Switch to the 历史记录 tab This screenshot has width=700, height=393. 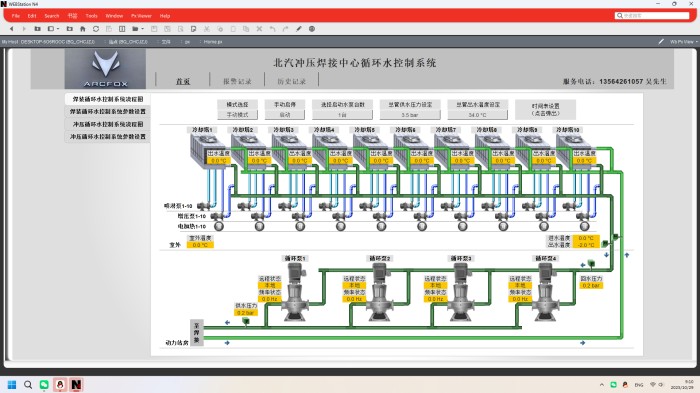292,81
